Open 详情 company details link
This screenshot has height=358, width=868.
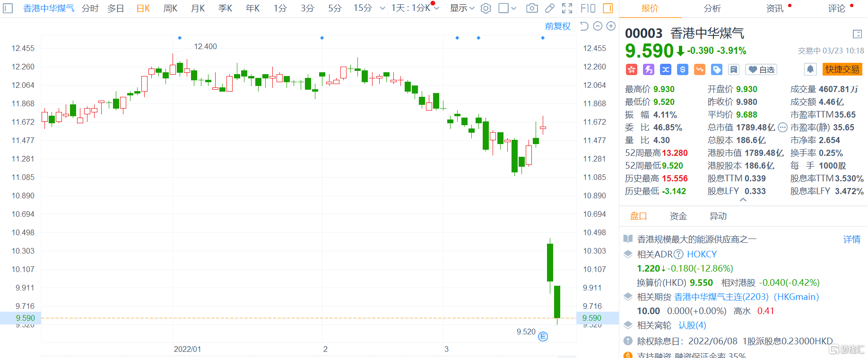(x=852, y=239)
